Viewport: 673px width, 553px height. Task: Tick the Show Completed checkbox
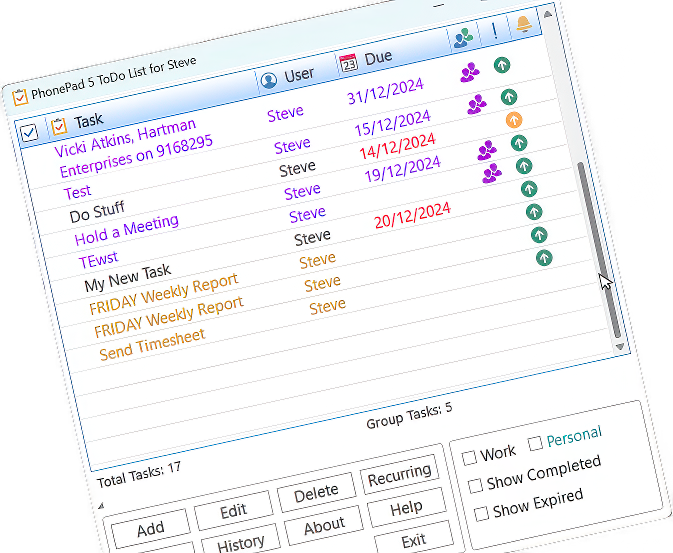pos(475,486)
